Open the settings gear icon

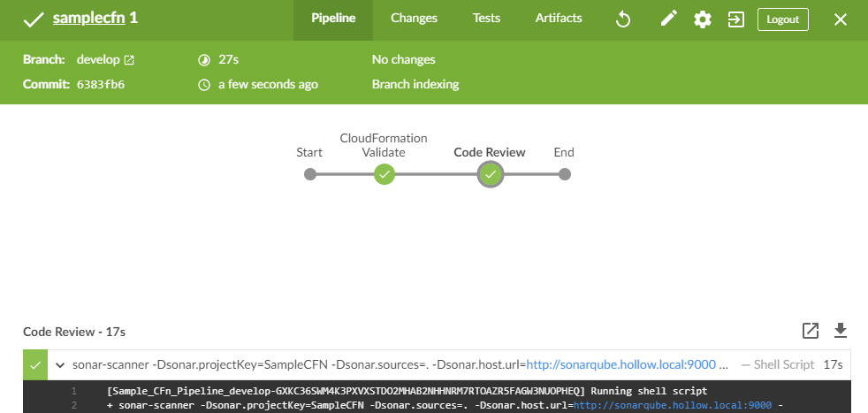[x=703, y=19]
